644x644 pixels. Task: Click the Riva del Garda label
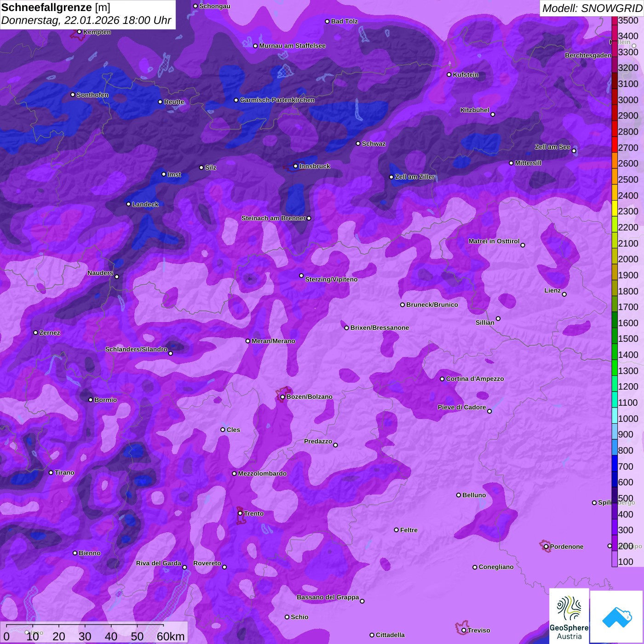[159, 563]
